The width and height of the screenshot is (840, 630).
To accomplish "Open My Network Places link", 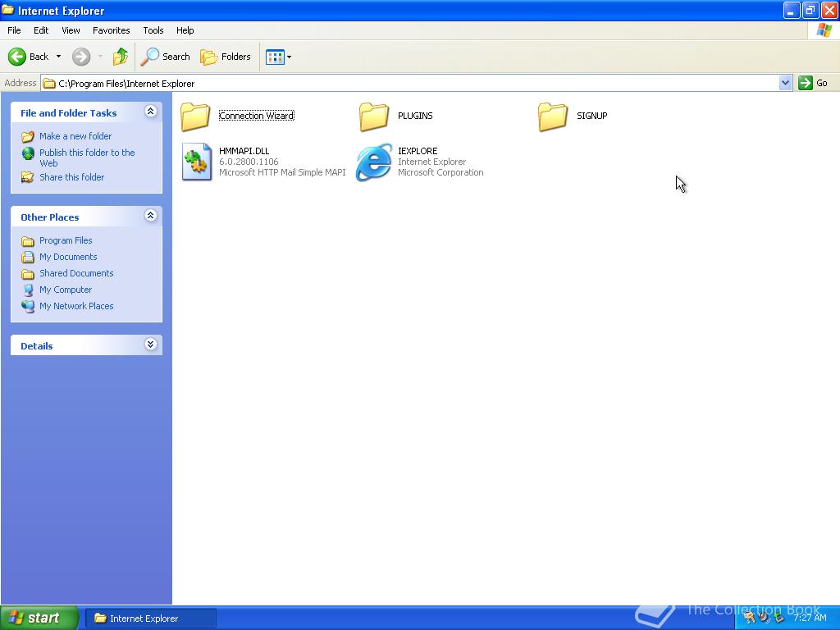I will point(76,307).
